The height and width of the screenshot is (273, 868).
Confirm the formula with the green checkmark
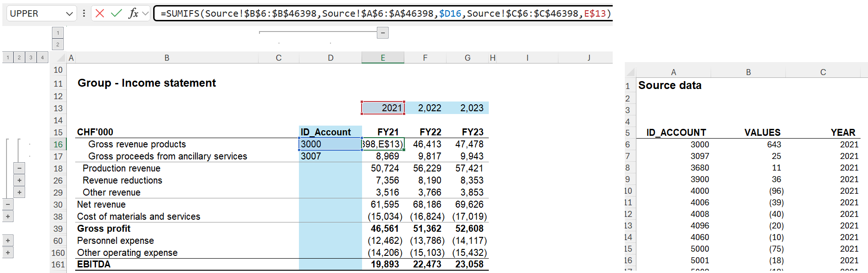pos(117,13)
